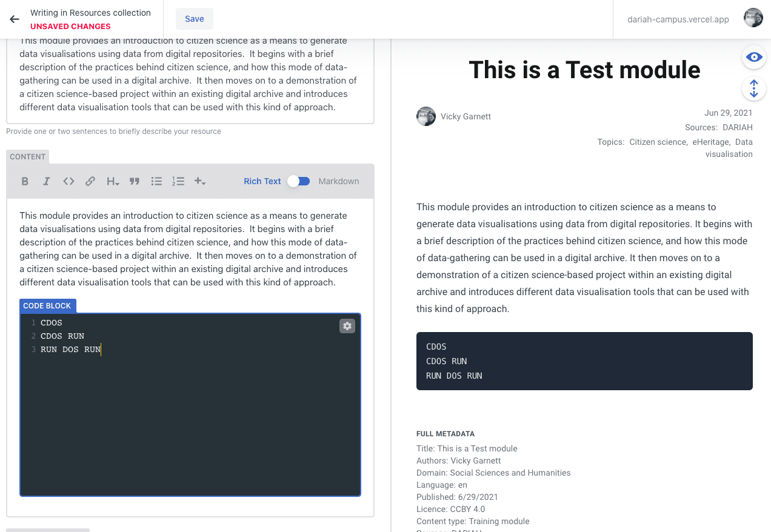Image resolution: width=771 pixels, height=532 pixels.
Task: Insert a link using the link icon
Action: (x=90, y=181)
